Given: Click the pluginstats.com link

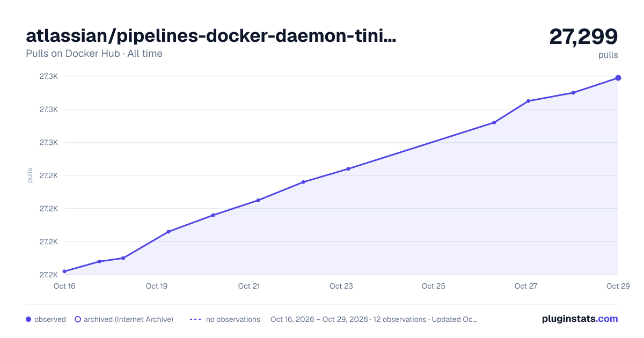Looking at the screenshot, I should (580, 319).
